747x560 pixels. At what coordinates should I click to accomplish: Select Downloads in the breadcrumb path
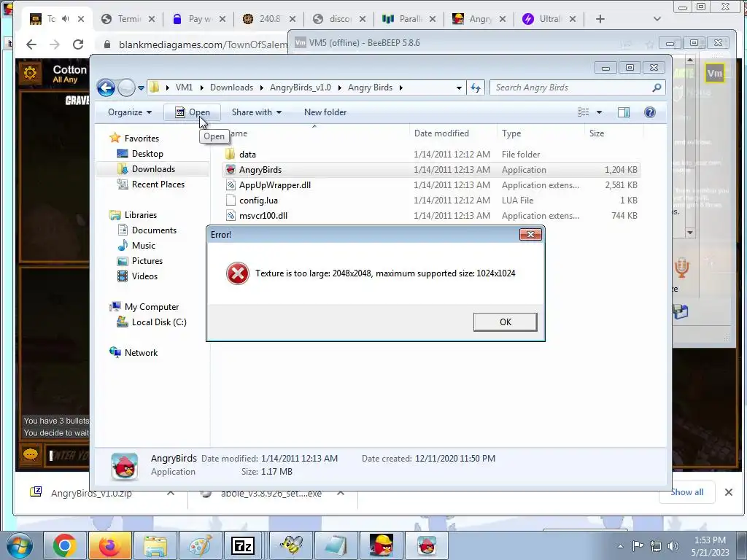click(231, 87)
